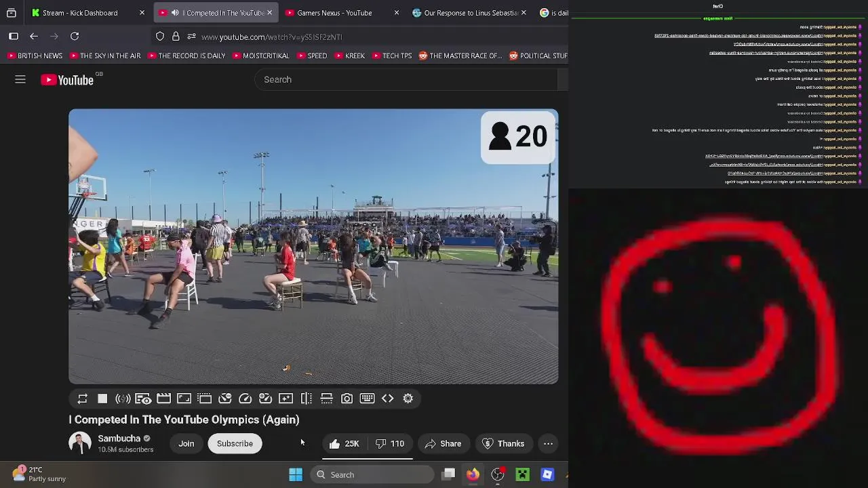Open the Windows Start menu
868x488 pixels.
(x=296, y=474)
